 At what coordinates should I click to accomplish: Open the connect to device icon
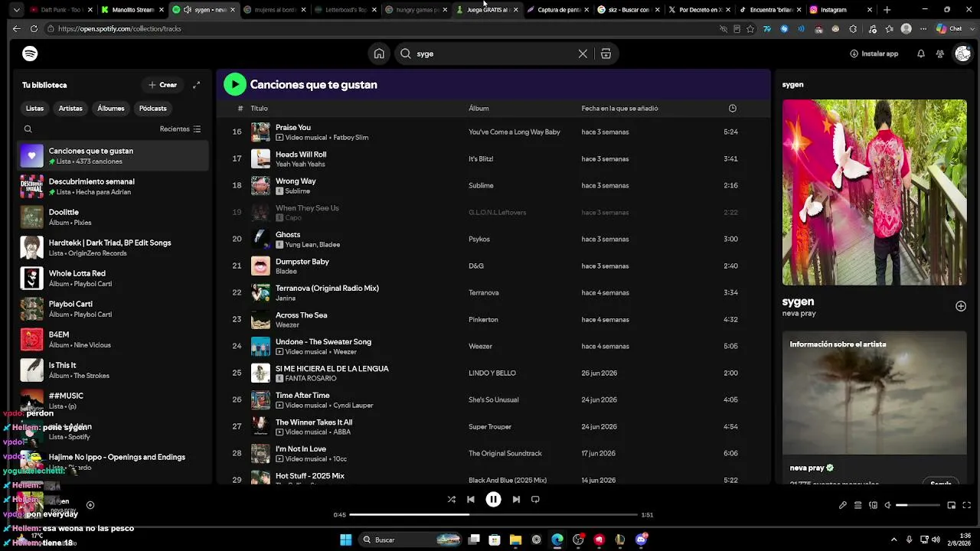click(x=873, y=505)
